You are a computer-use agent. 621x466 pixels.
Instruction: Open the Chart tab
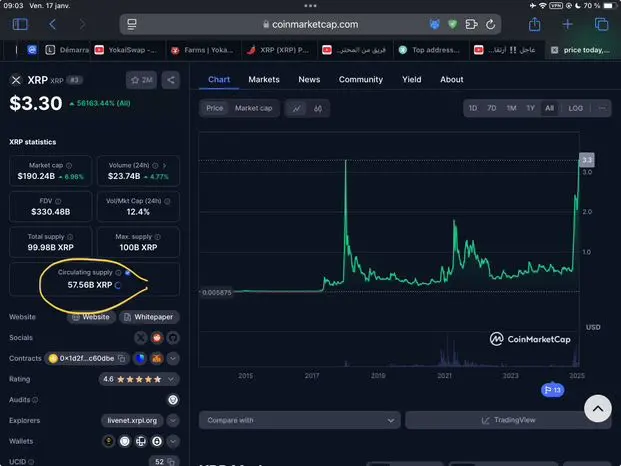[219, 80]
